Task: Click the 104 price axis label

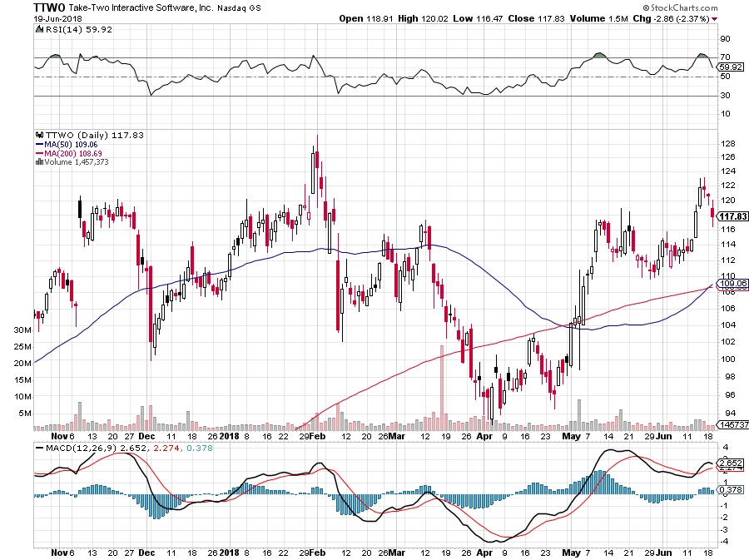Action: pos(728,325)
